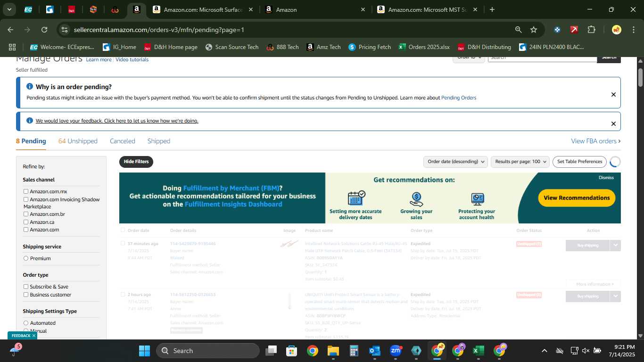Check the Amazon.com.mx sales channel
Viewport: 644px width, 362px height.
26,191
